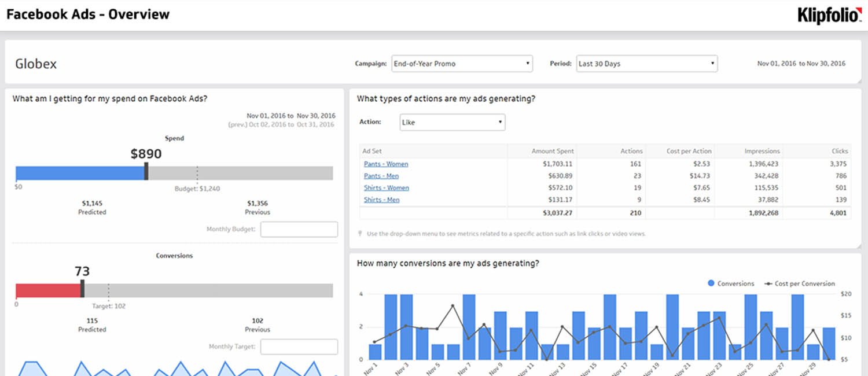The height and width of the screenshot is (376, 868).
Task: Click the blue Spend progress bar
Action: coord(80,174)
